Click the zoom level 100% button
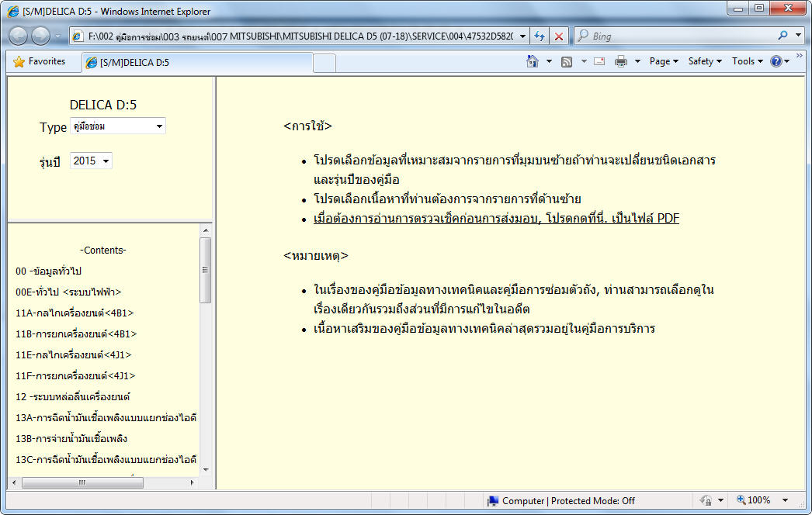Screen dimensions: 812x515 754,500
